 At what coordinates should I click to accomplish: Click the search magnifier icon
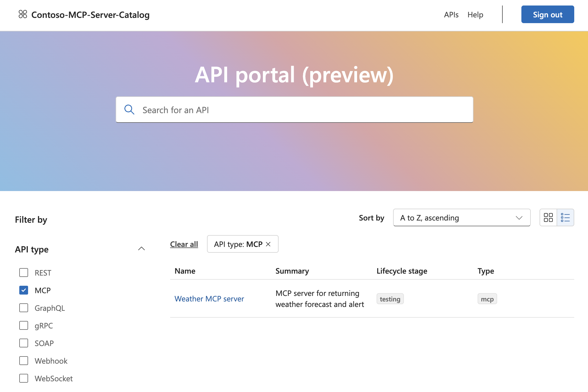pyautogui.click(x=129, y=110)
